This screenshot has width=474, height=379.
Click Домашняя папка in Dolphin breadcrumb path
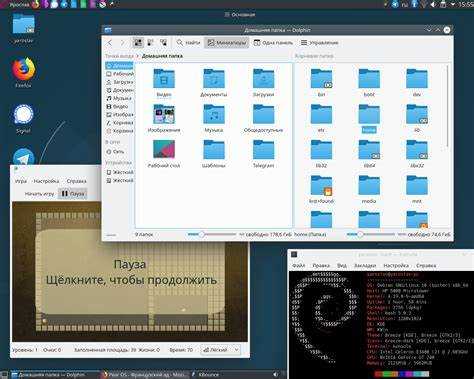tap(162, 56)
